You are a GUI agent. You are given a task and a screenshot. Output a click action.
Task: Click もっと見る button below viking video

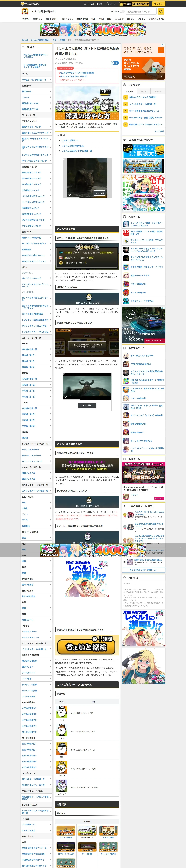pyautogui.click(x=87, y=405)
